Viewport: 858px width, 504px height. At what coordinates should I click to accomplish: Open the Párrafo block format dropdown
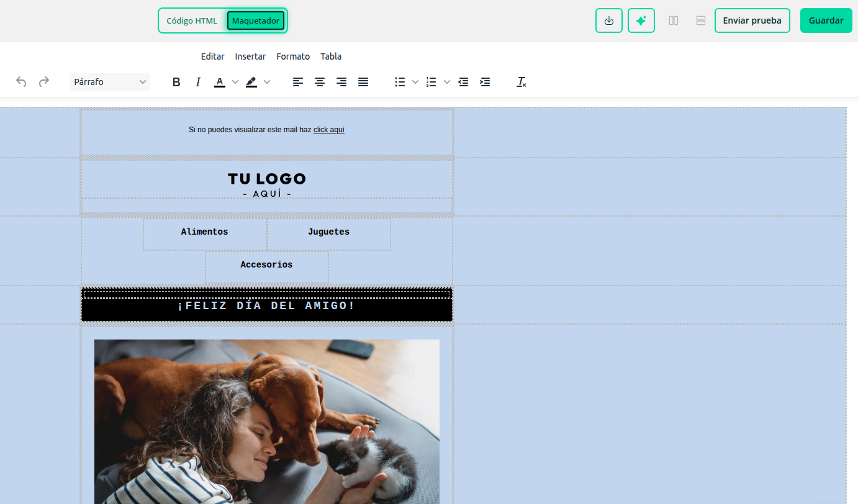coord(110,82)
